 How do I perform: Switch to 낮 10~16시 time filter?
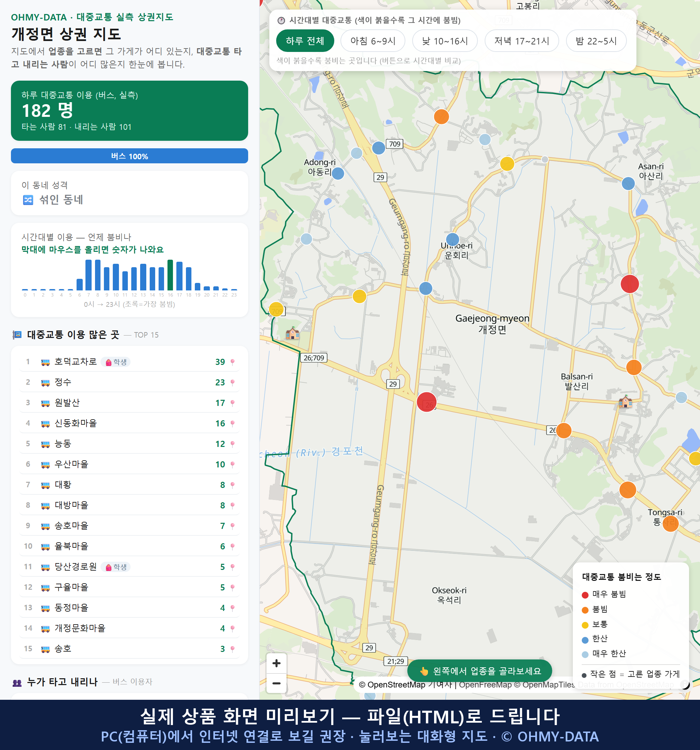pos(445,41)
